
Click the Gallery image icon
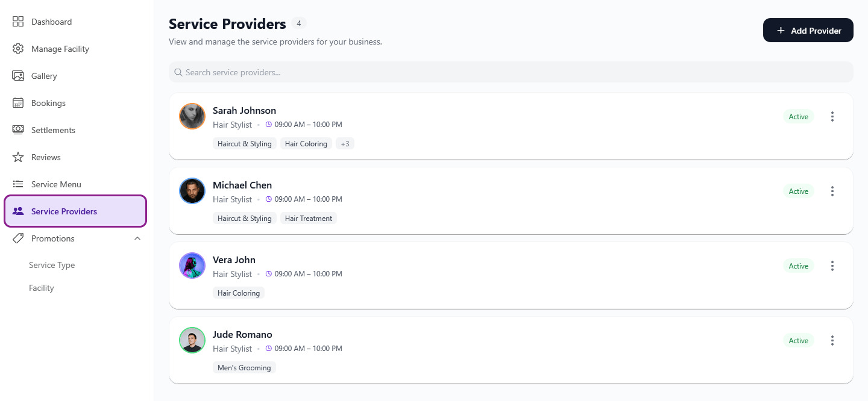pyautogui.click(x=18, y=76)
